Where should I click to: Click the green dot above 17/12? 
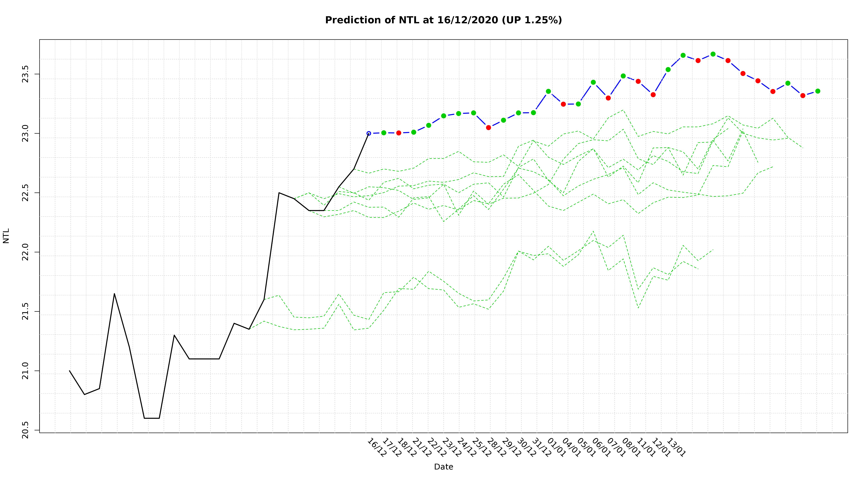point(384,133)
